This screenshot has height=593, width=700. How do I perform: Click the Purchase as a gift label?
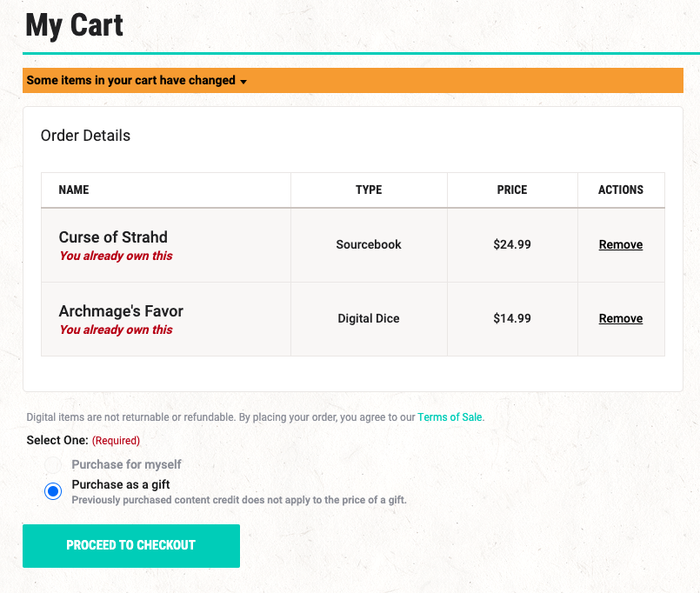point(121,484)
